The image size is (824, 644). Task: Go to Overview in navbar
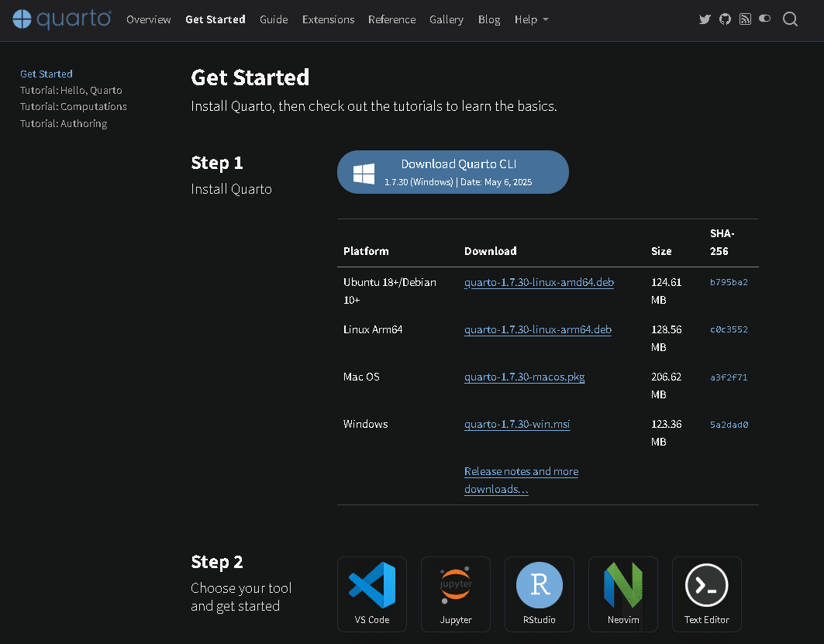pyautogui.click(x=149, y=19)
